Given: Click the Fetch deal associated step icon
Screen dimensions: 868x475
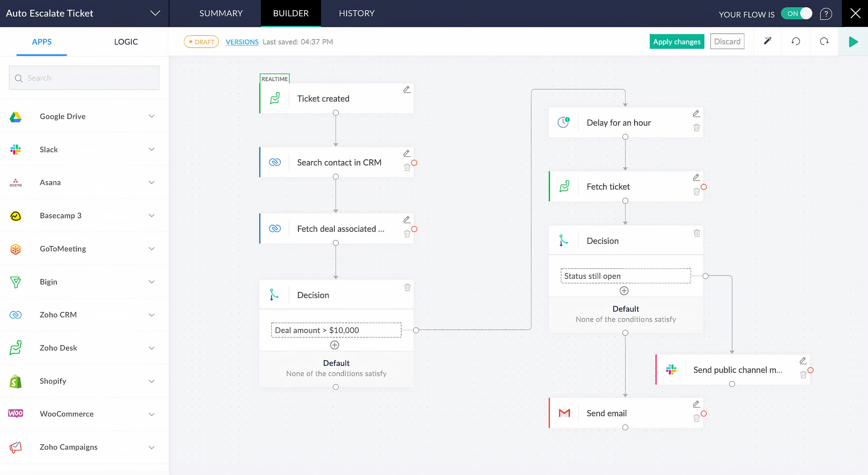Looking at the screenshot, I should pos(275,228).
